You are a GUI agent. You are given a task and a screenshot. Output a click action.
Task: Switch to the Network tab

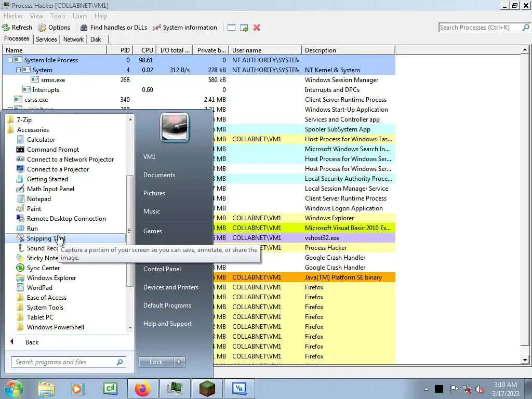(x=73, y=39)
